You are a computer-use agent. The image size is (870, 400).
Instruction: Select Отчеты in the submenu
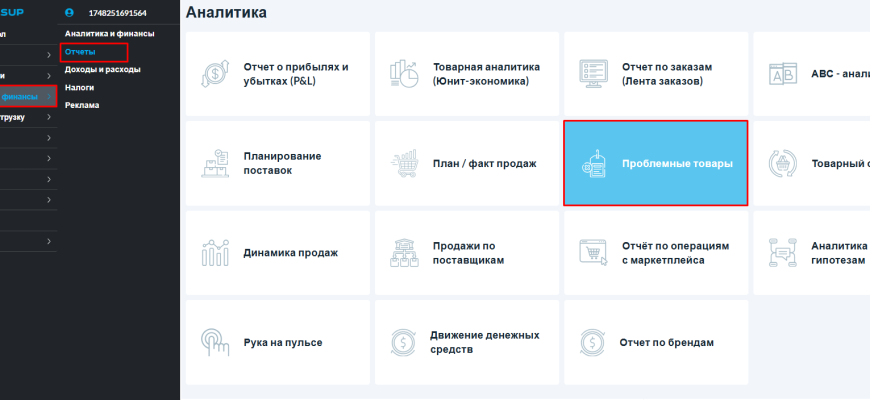click(80, 51)
